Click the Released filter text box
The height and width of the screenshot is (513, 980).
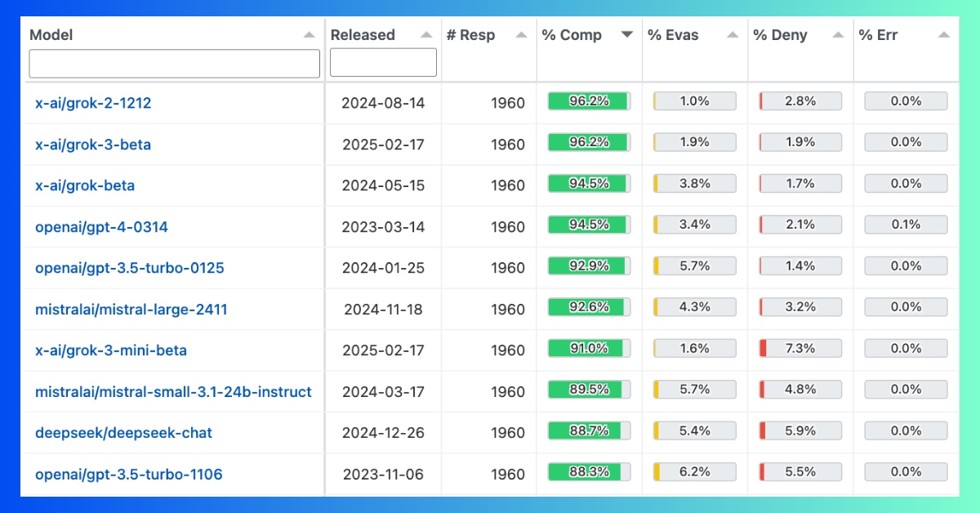(x=383, y=63)
